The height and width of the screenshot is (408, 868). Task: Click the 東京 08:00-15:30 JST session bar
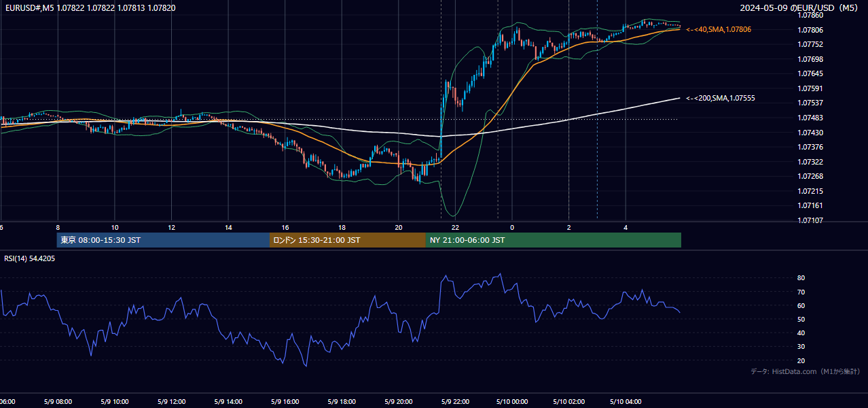(163, 240)
